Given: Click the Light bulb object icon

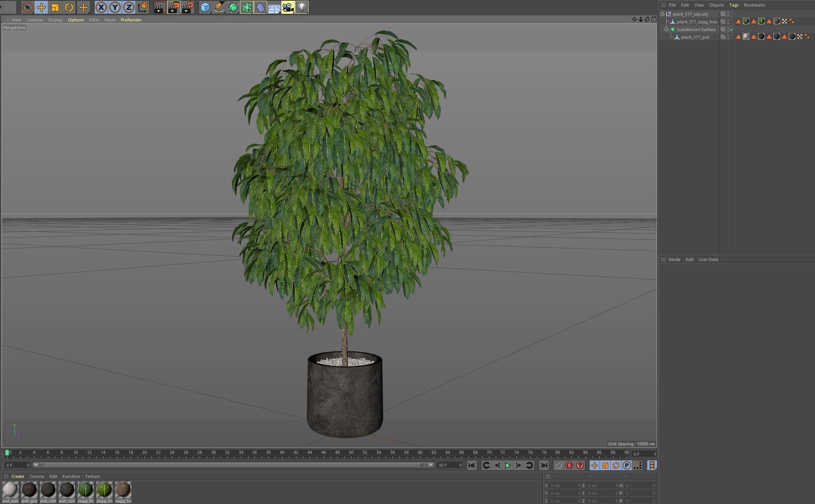Looking at the screenshot, I should [302, 7].
